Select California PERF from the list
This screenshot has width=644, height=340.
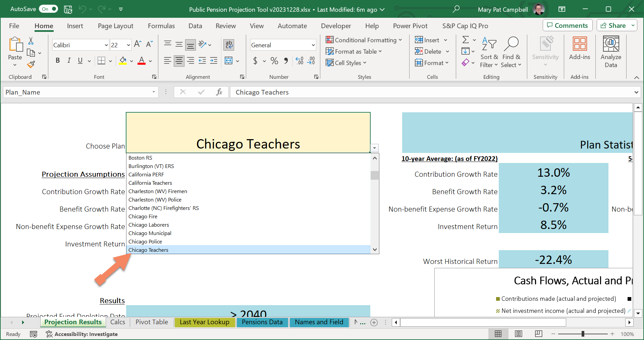tap(248, 174)
